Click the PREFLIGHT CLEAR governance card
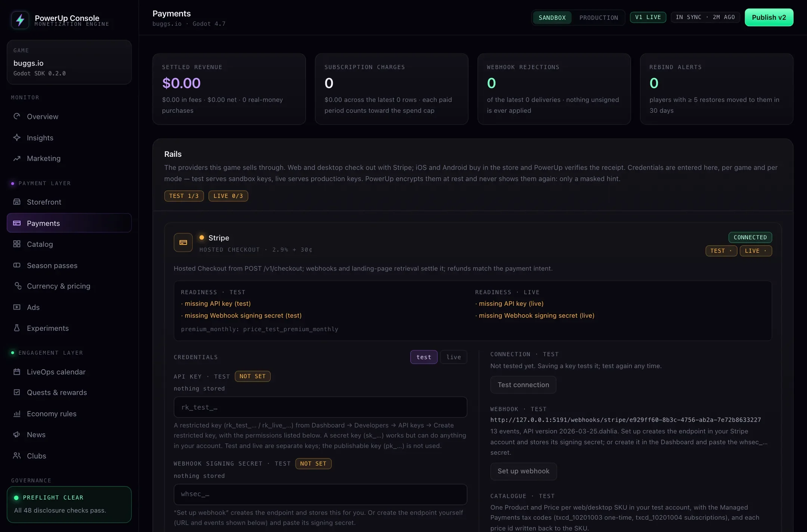 (69, 504)
